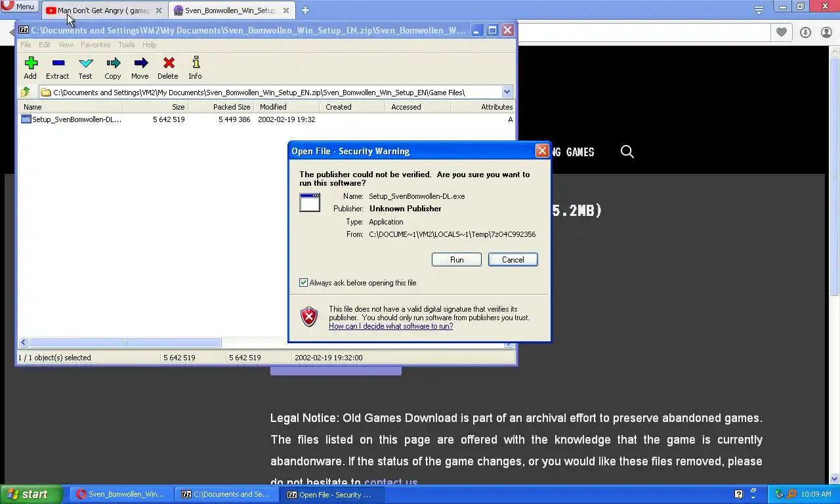Sort by Created column header
Image resolution: width=840 pixels, height=504 pixels.
coord(353,107)
